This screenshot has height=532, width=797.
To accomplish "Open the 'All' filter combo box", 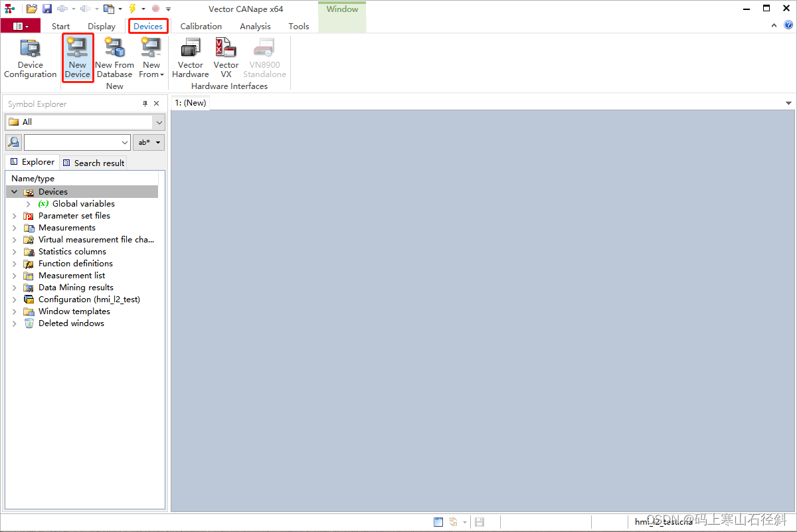I will (85, 122).
